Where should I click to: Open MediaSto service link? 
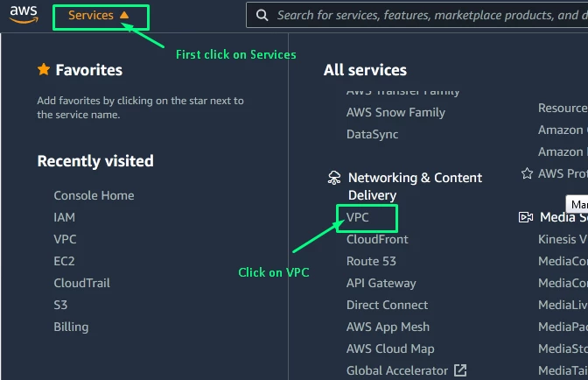[563, 348]
